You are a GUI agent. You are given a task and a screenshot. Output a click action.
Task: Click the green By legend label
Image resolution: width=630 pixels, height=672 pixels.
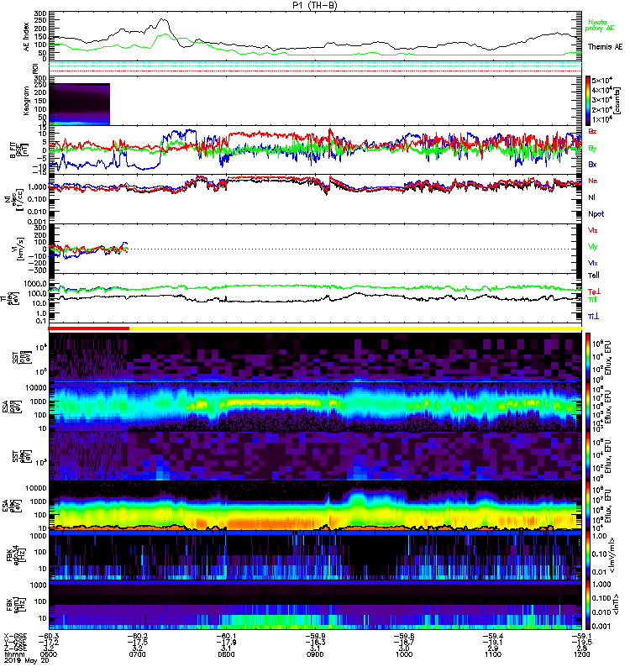(x=592, y=149)
